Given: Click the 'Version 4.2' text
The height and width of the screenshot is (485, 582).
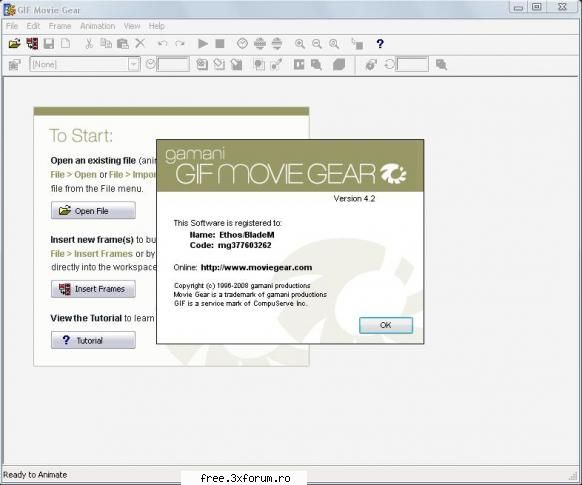Looking at the screenshot, I should [x=354, y=199].
